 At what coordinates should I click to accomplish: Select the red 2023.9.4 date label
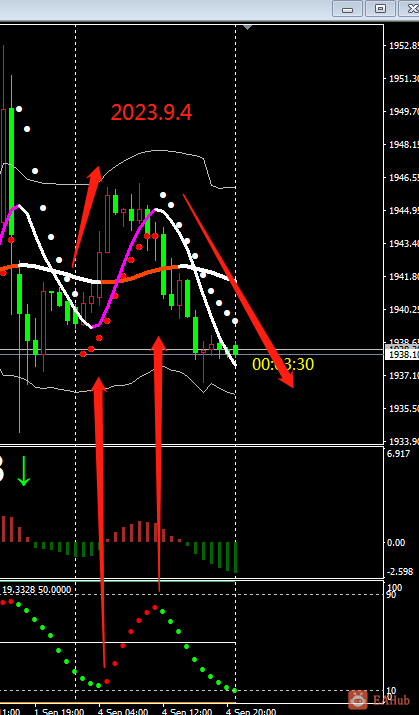point(151,112)
